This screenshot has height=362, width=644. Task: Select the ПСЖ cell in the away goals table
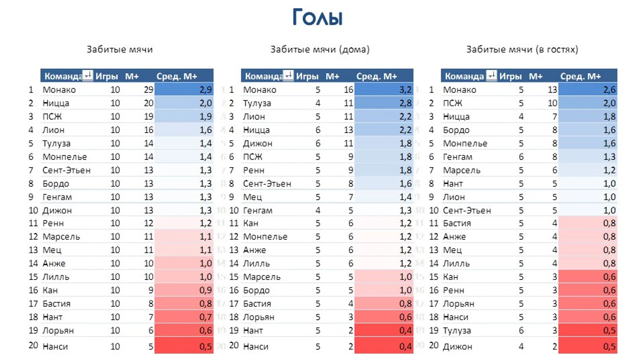click(x=452, y=103)
